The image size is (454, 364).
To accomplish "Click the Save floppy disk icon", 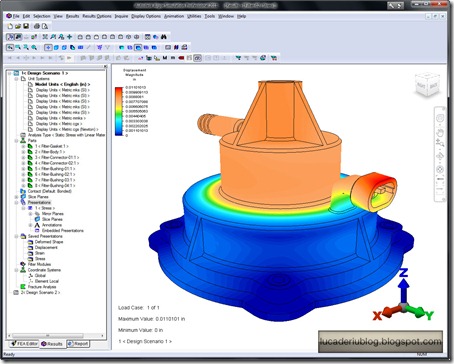I will tap(26, 26).
